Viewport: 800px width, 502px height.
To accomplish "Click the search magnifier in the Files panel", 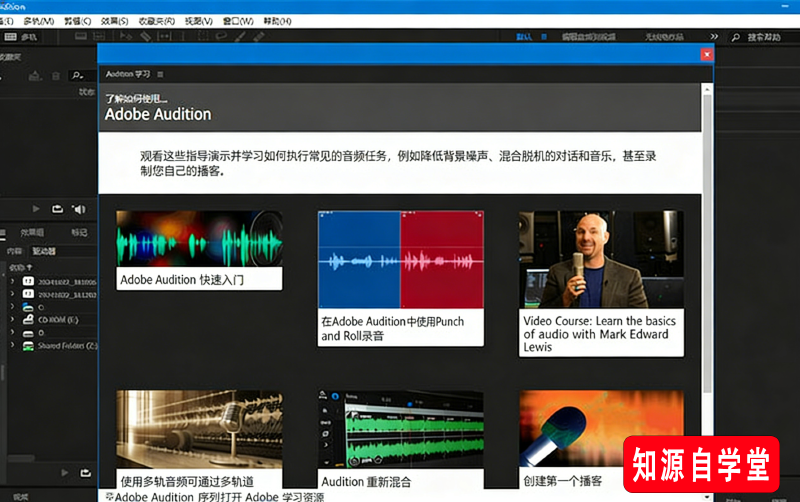I will pos(78,75).
